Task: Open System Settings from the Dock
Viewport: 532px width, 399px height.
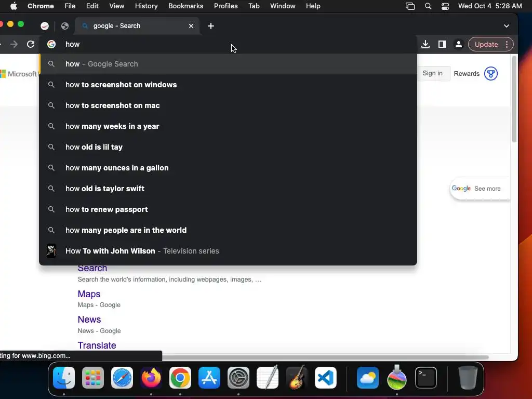Action: pos(238,378)
